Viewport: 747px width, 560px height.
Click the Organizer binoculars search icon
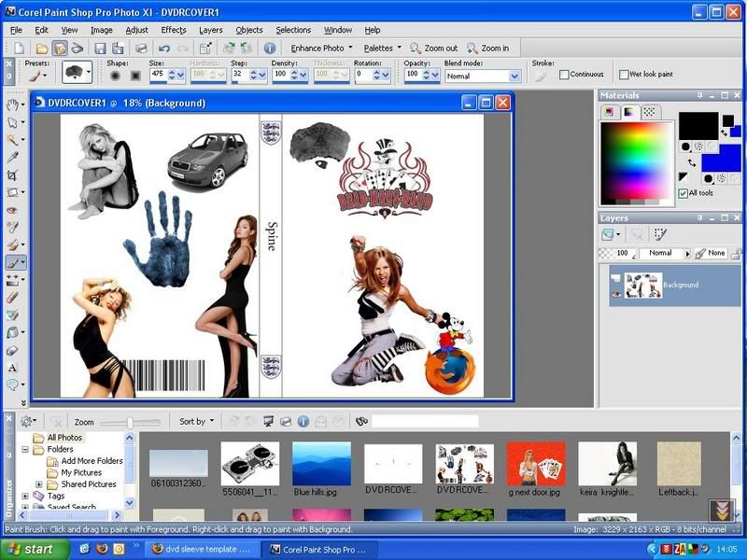click(x=362, y=421)
